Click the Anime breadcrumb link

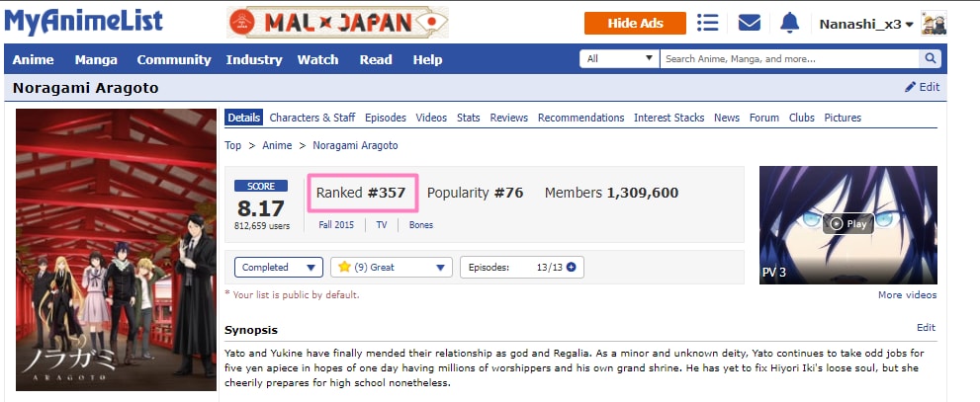click(277, 145)
